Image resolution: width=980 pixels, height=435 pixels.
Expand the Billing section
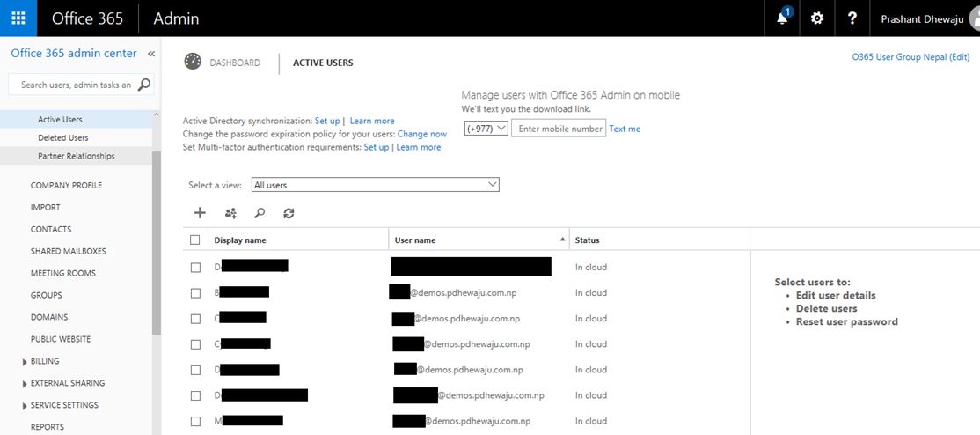25,362
